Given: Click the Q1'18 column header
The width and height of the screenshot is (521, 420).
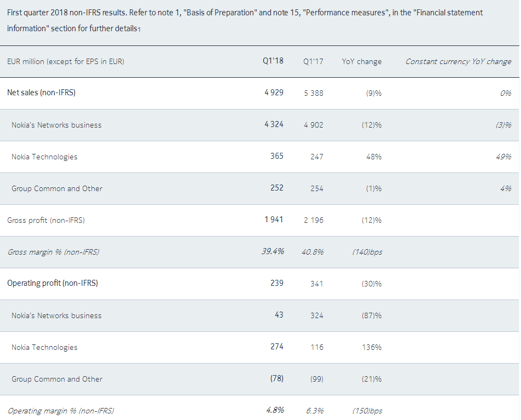Looking at the screenshot, I should coord(273,61).
